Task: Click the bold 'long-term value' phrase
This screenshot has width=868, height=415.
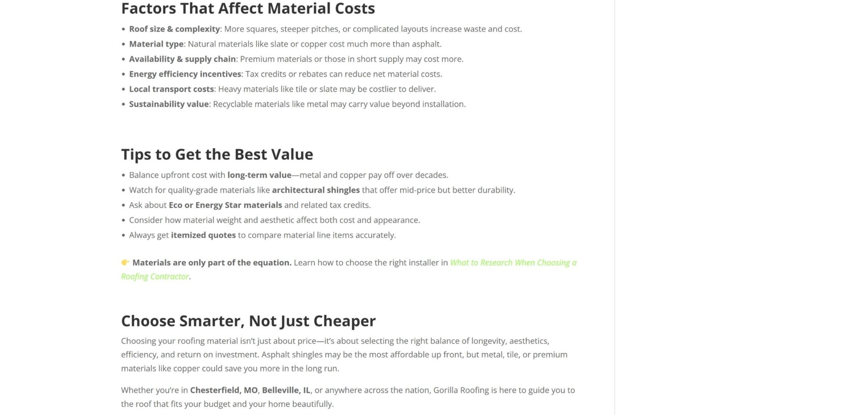Action: 259,175
